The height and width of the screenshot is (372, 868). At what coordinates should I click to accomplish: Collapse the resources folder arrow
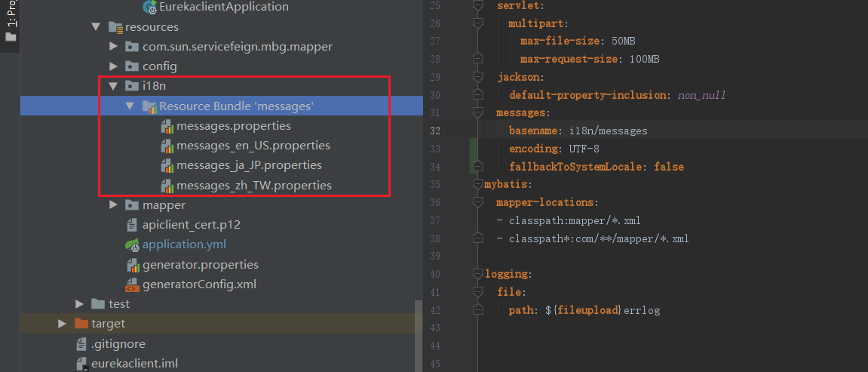click(x=97, y=26)
